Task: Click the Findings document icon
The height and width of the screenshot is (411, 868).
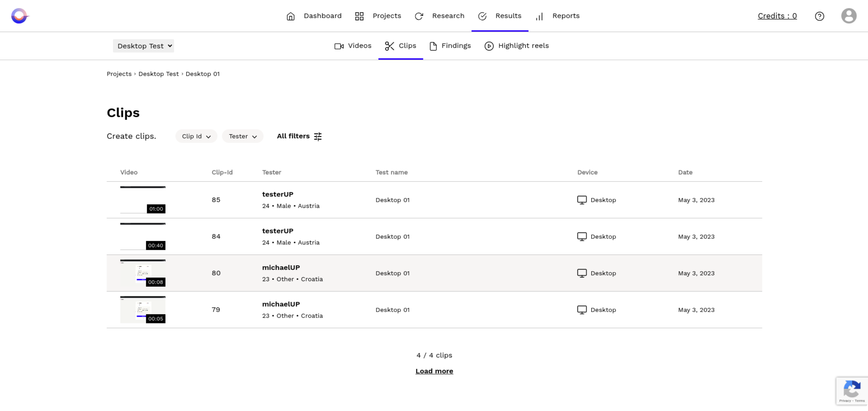Action: (433, 45)
